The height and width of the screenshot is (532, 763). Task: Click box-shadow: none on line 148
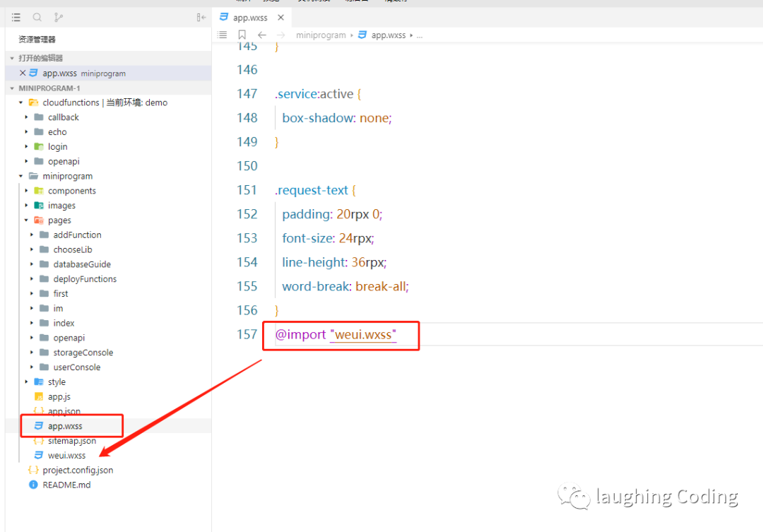[337, 118]
